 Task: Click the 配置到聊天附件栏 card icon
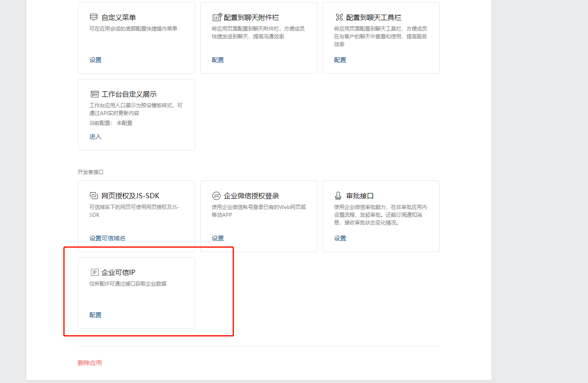[x=217, y=18]
